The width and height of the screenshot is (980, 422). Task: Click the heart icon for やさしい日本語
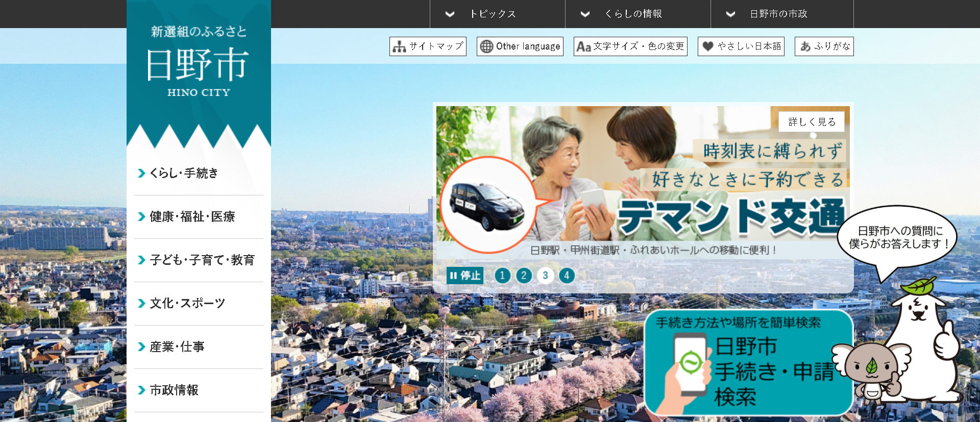pyautogui.click(x=707, y=46)
